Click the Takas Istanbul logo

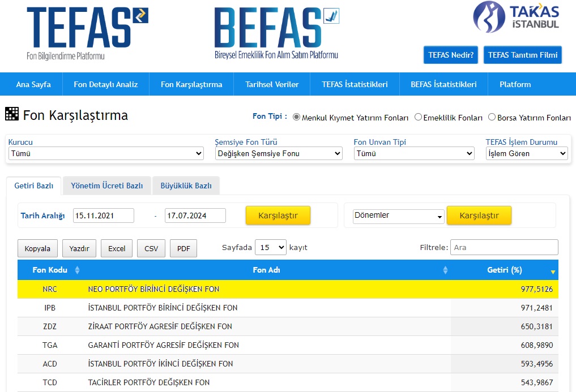pyautogui.click(x=516, y=17)
